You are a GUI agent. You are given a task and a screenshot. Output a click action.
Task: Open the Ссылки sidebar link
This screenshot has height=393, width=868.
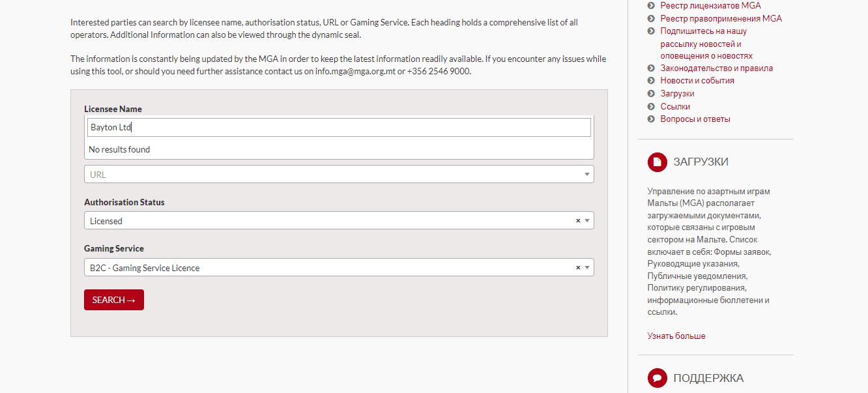[675, 106]
